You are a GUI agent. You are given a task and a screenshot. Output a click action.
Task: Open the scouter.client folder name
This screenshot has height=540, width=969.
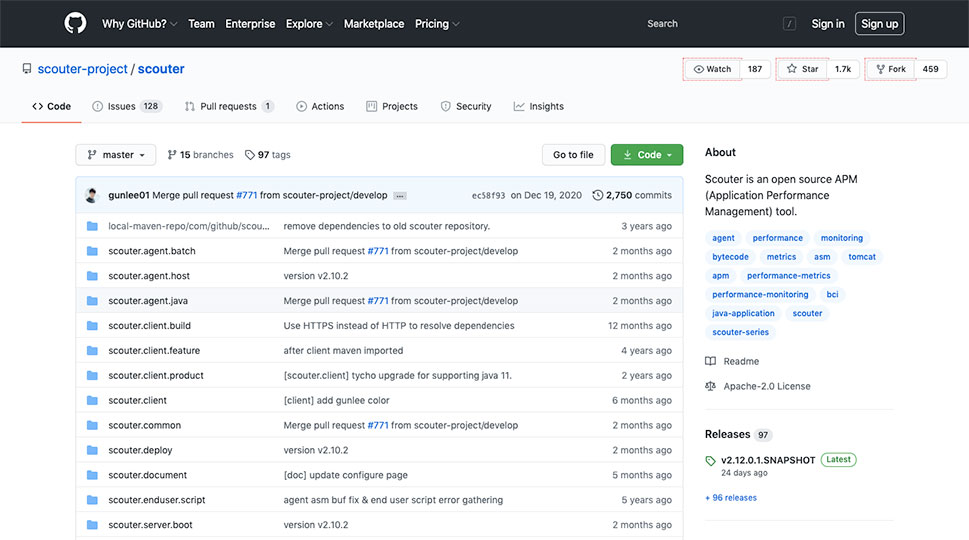click(137, 400)
